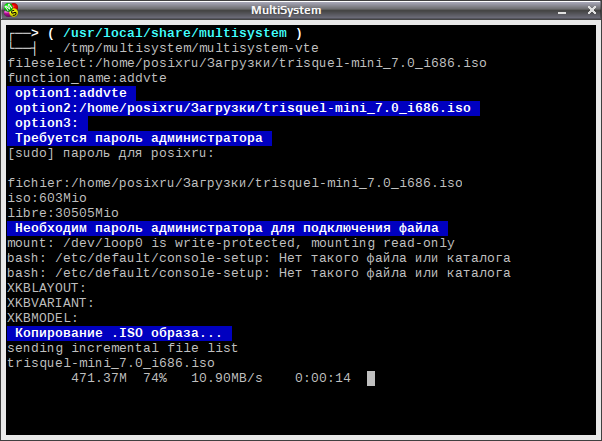
Task: Click the 10.90MB/s transfer speed text
Action: coord(227,378)
